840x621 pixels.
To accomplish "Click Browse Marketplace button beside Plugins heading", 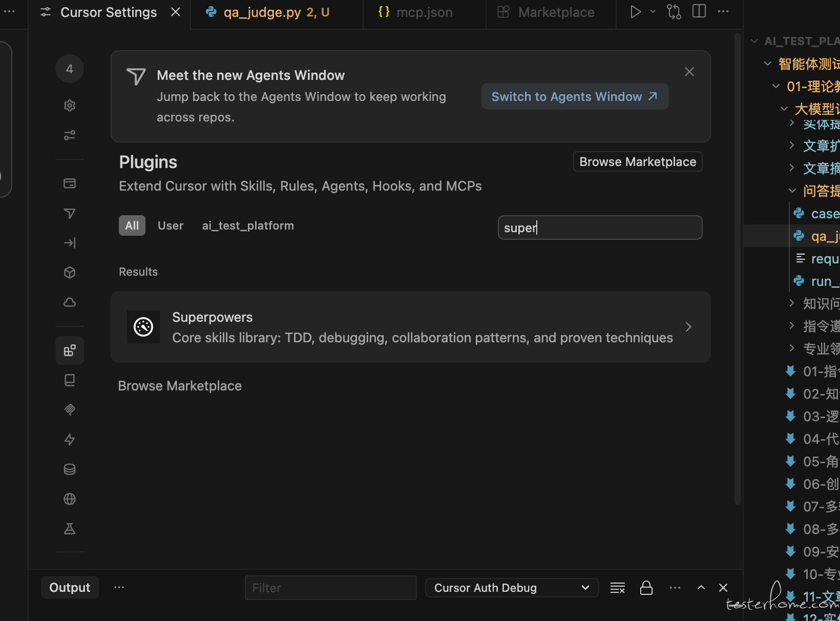I will (x=638, y=162).
